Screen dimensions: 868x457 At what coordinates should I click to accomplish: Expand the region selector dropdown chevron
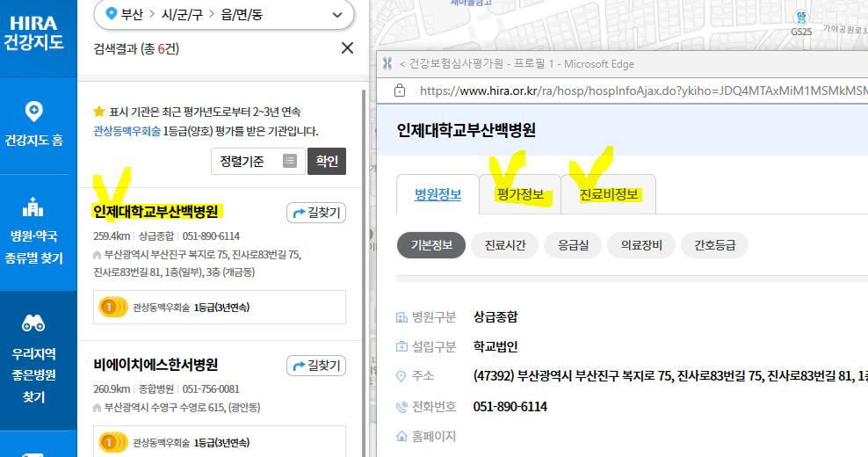coord(337,15)
